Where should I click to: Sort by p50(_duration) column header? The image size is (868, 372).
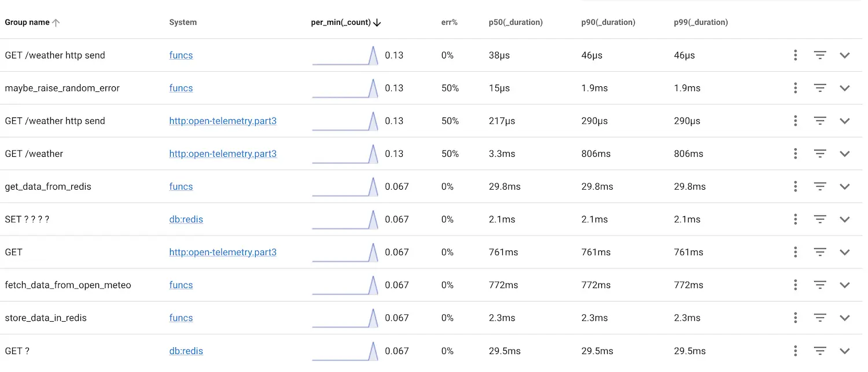(515, 23)
